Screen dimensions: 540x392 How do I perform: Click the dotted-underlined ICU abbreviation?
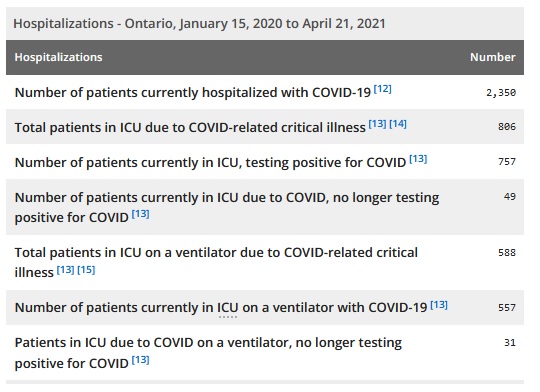click(228, 308)
